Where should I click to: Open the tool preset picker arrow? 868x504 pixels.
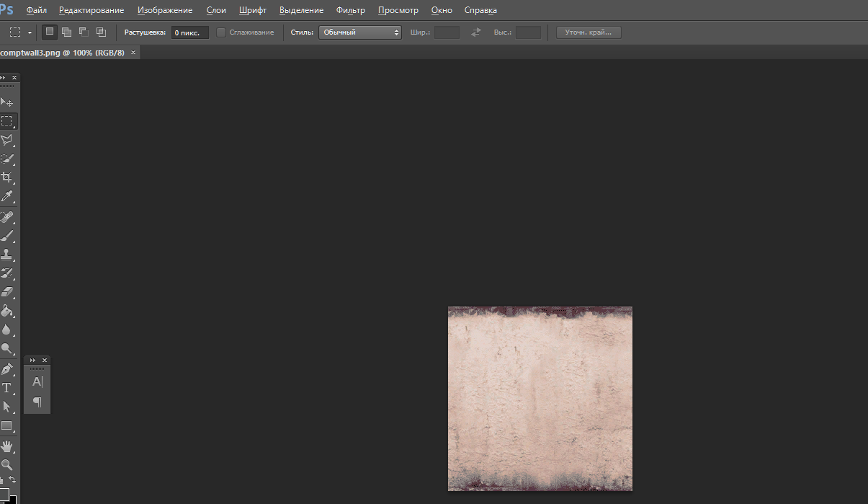[30, 32]
